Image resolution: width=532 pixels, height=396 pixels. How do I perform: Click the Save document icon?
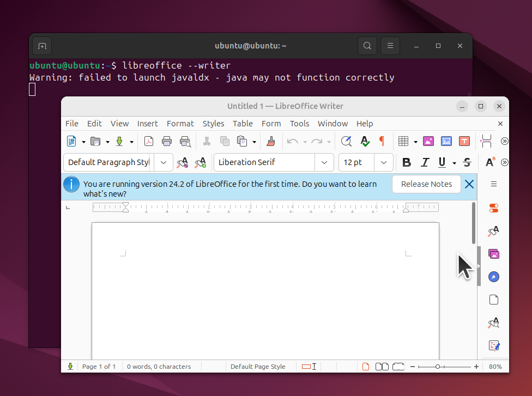click(119, 141)
